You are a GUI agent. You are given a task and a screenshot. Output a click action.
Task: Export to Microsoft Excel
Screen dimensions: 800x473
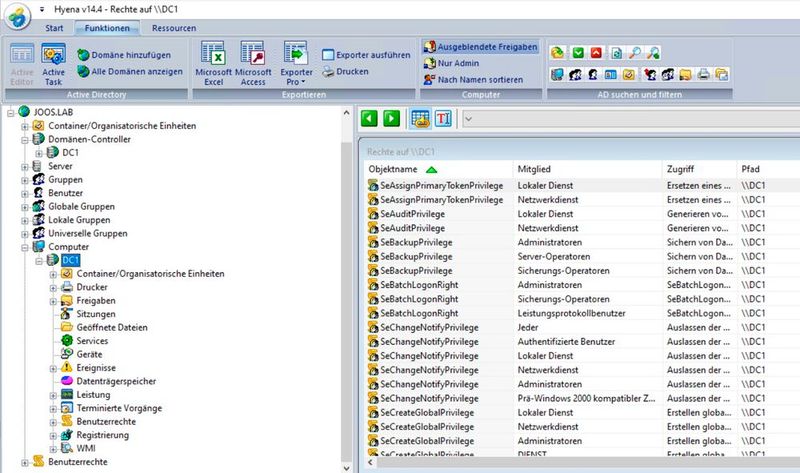pyautogui.click(x=213, y=64)
